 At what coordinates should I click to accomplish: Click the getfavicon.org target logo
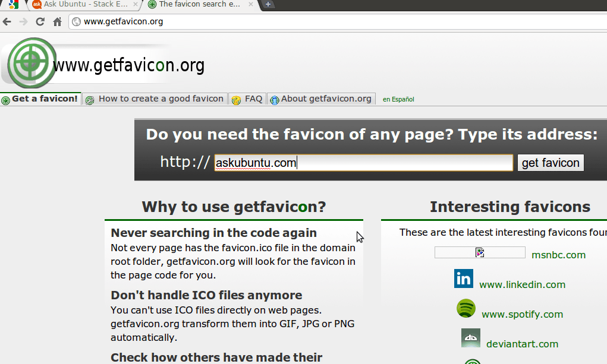(32, 63)
